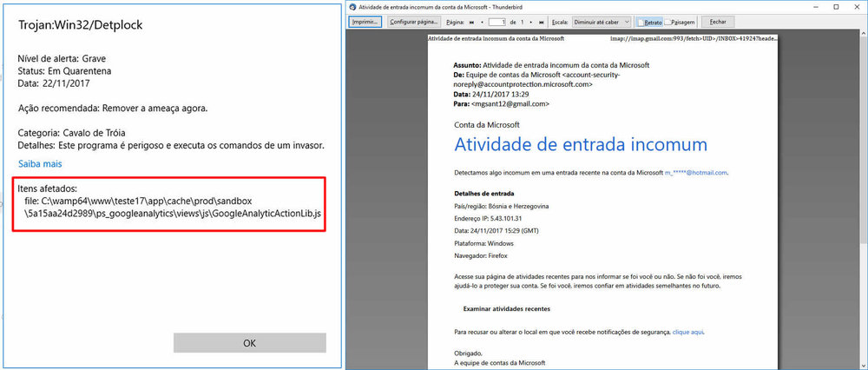Click the page number input field
Screen dimensions: 868x370
point(497,23)
